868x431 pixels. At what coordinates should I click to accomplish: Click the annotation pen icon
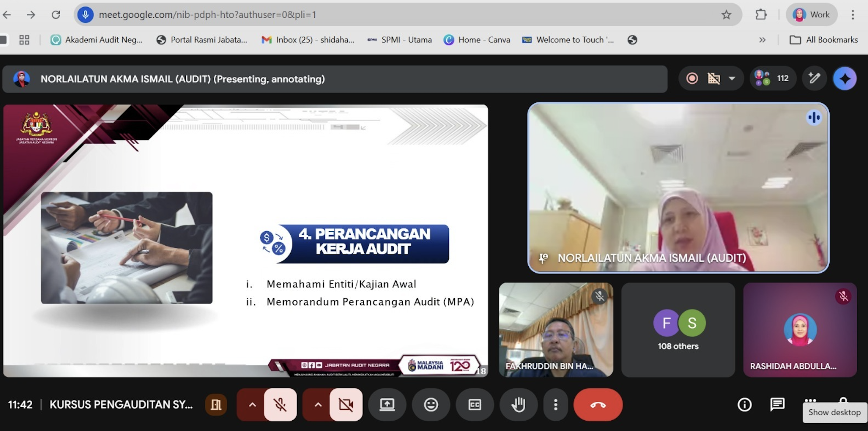(x=814, y=79)
